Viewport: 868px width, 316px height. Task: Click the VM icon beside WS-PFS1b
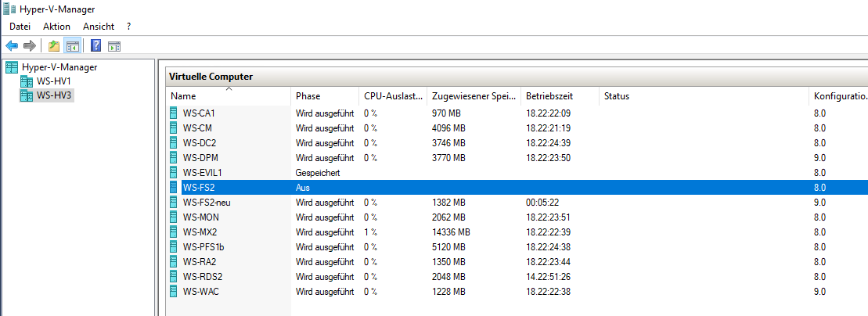tap(174, 247)
